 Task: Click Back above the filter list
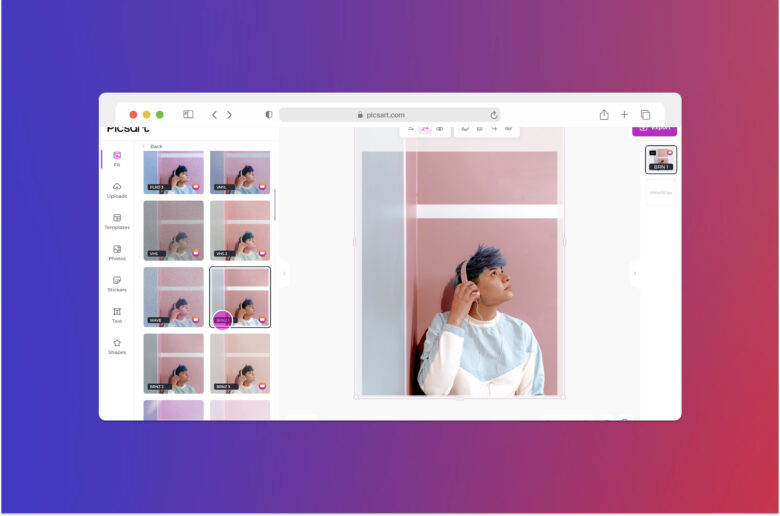pyautogui.click(x=153, y=146)
